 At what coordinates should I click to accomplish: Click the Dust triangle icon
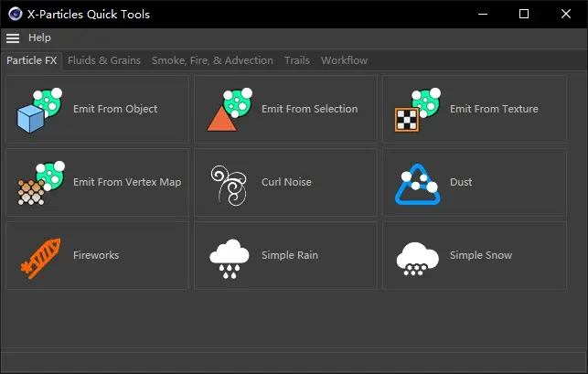click(x=416, y=183)
